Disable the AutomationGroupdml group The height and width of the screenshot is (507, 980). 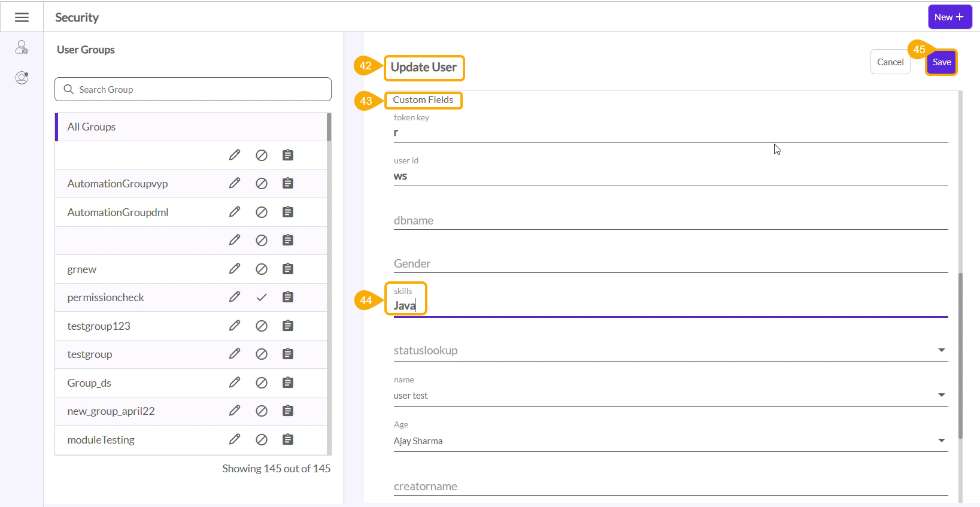tap(262, 212)
